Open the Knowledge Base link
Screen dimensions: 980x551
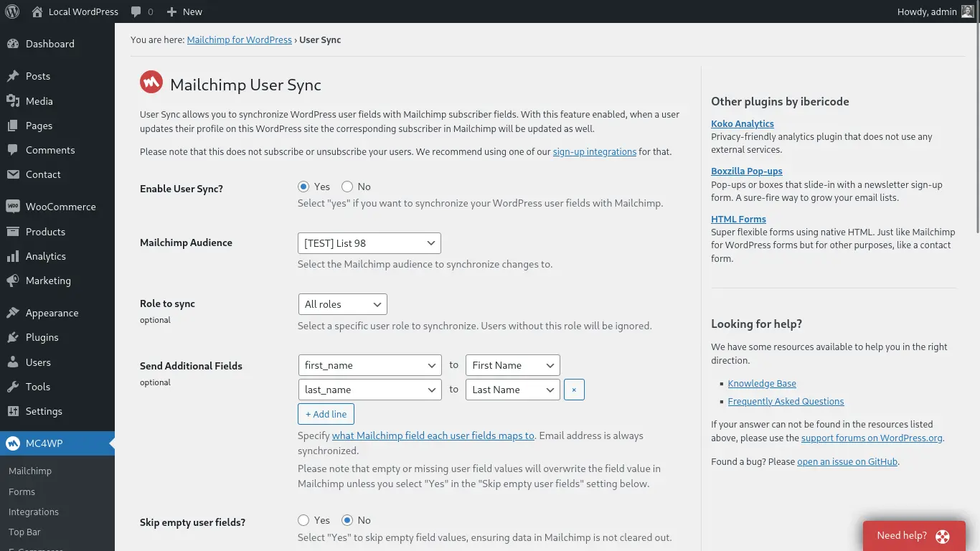(762, 384)
